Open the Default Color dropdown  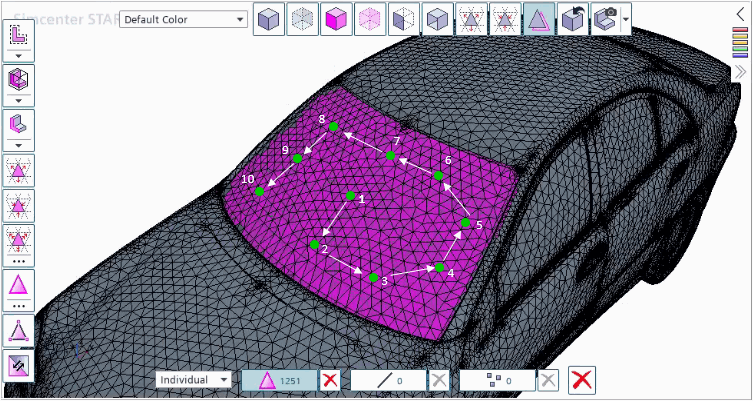point(183,19)
